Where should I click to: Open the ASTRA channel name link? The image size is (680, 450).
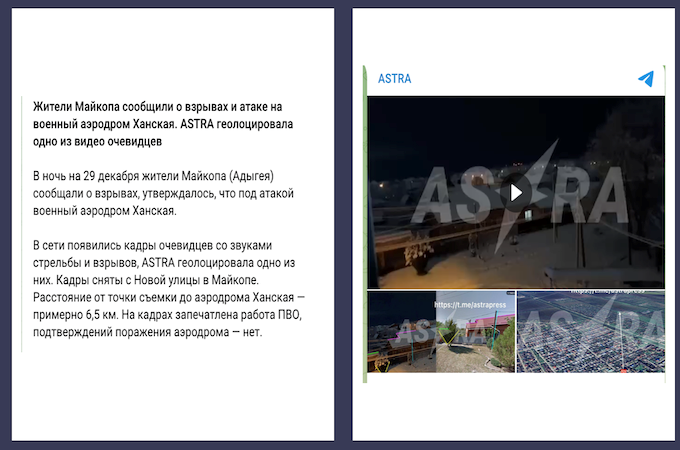click(x=394, y=79)
